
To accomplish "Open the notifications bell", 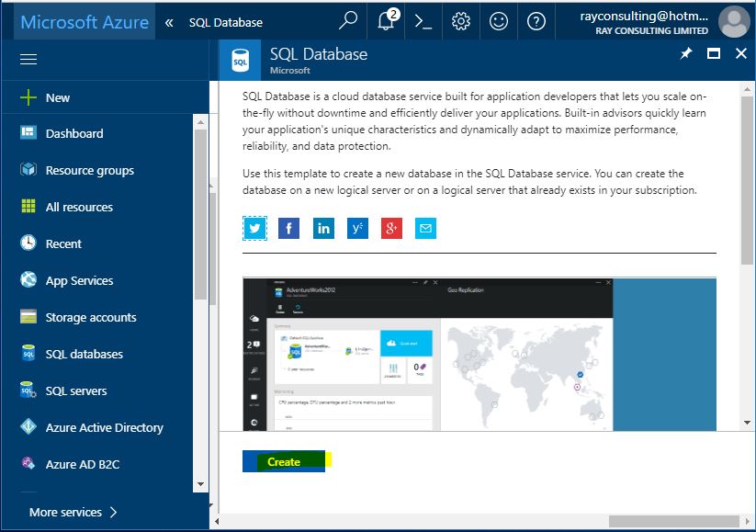I will 387,20.
